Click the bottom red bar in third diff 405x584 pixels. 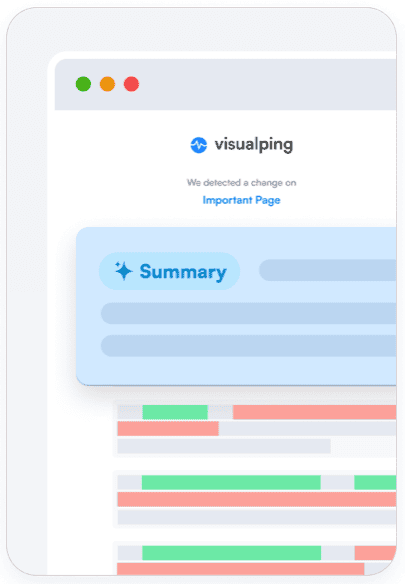(x=241, y=569)
